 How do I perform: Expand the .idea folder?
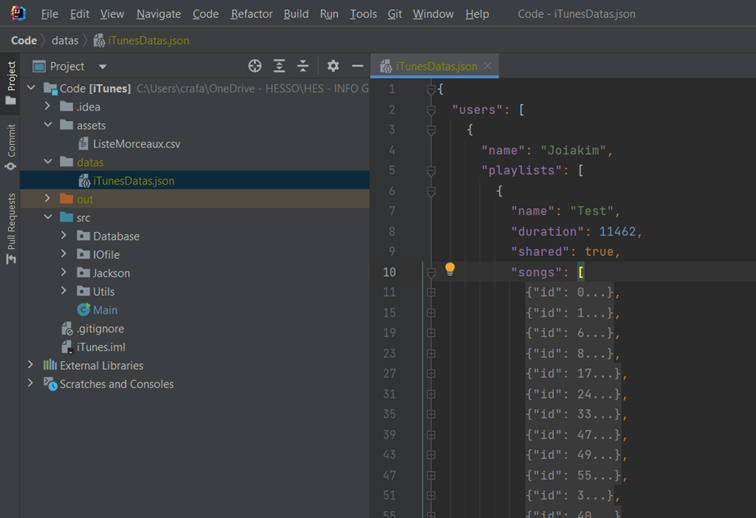click(x=47, y=106)
